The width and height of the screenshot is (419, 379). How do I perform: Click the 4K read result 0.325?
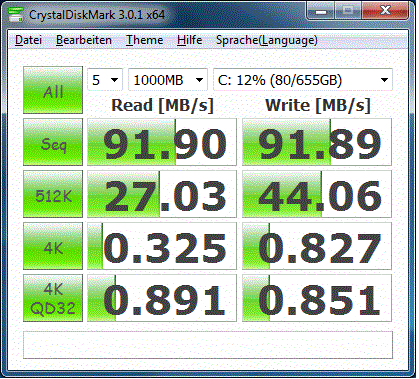[162, 246]
